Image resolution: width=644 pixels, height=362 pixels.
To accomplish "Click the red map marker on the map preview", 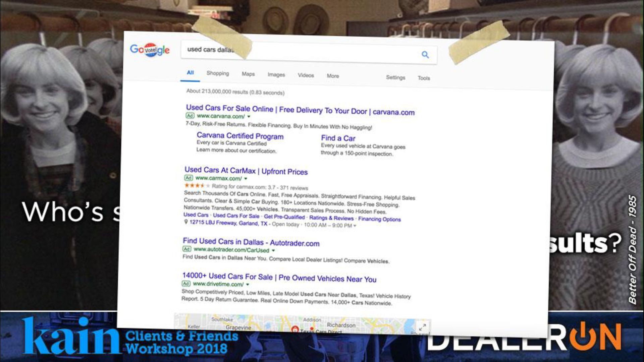I will click(295, 329).
